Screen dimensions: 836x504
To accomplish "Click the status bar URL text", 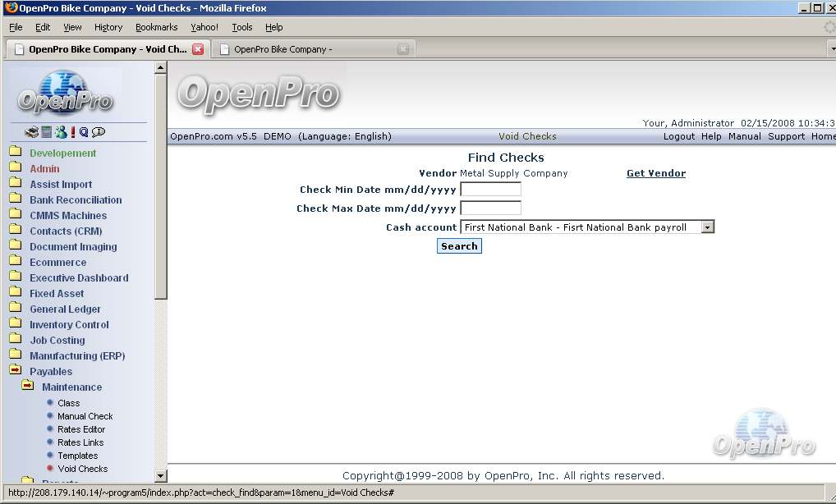I will pos(201,493).
